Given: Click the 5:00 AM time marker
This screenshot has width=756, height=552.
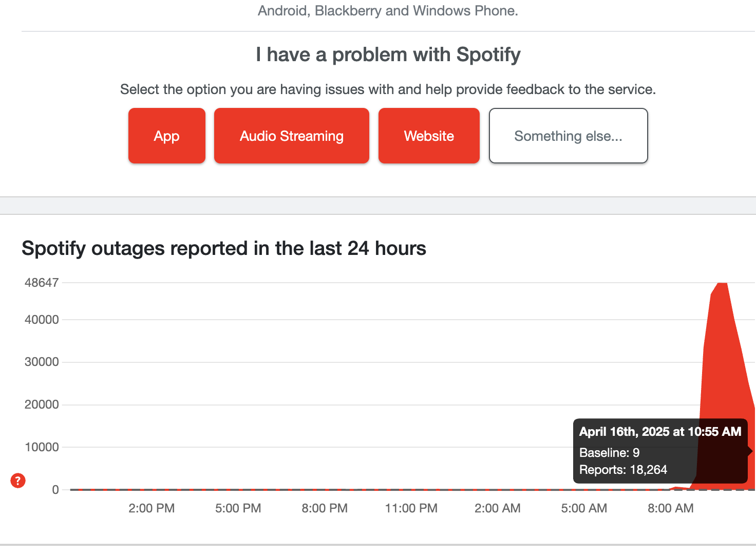Looking at the screenshot, I should pos(584,508).
